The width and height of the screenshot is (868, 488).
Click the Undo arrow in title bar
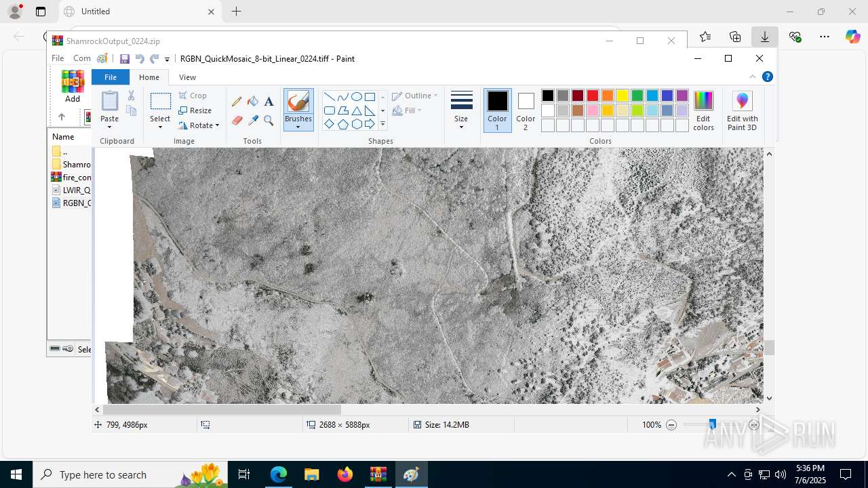(140, 59)
